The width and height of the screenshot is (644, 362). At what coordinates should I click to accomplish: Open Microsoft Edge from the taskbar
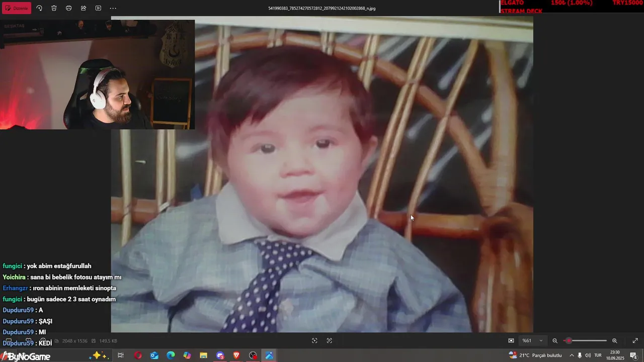(x=171, y=355)
